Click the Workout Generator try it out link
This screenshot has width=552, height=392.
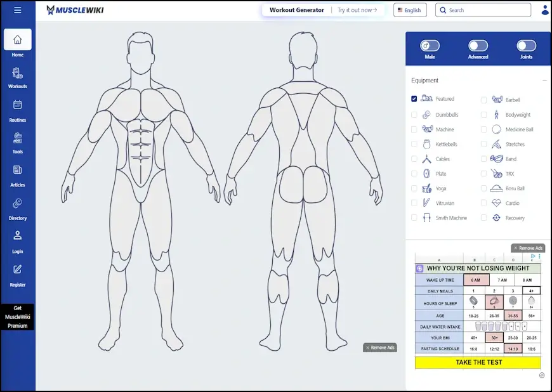click(357, 10)
